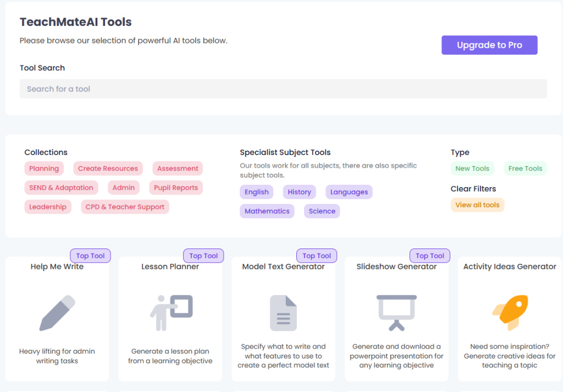Open the Slideshow Generator presentation screen icon

[x=396, y=311]
